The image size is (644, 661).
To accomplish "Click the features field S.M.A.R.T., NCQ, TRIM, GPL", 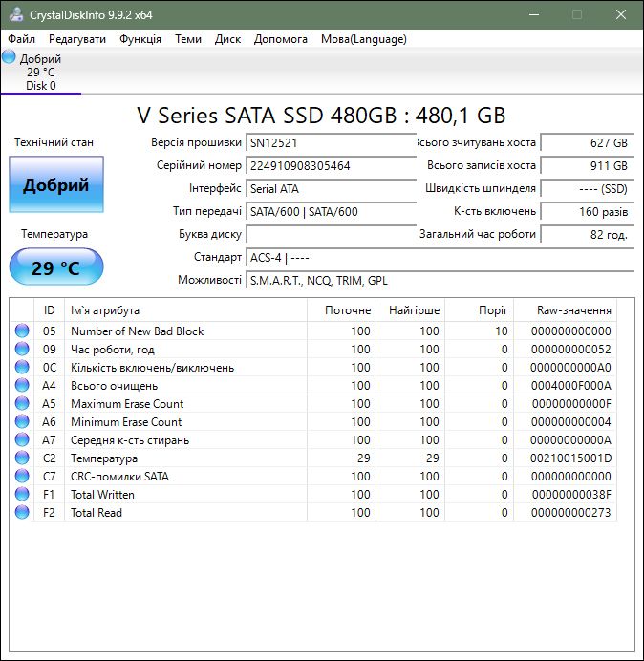I will pyautogui.click(x=440, y=280).
